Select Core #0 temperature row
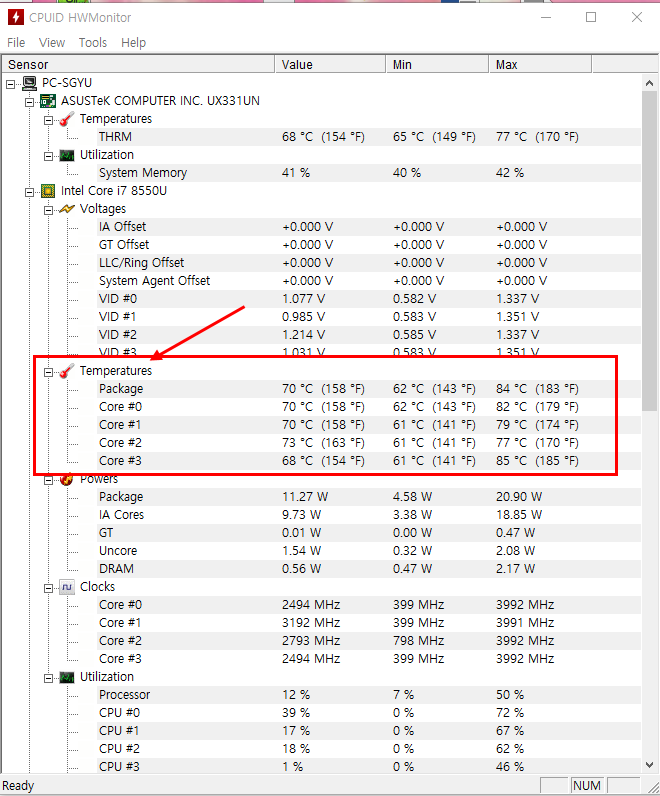The width and height of the screenshot is (660, 796). click(x=369, y=407)
